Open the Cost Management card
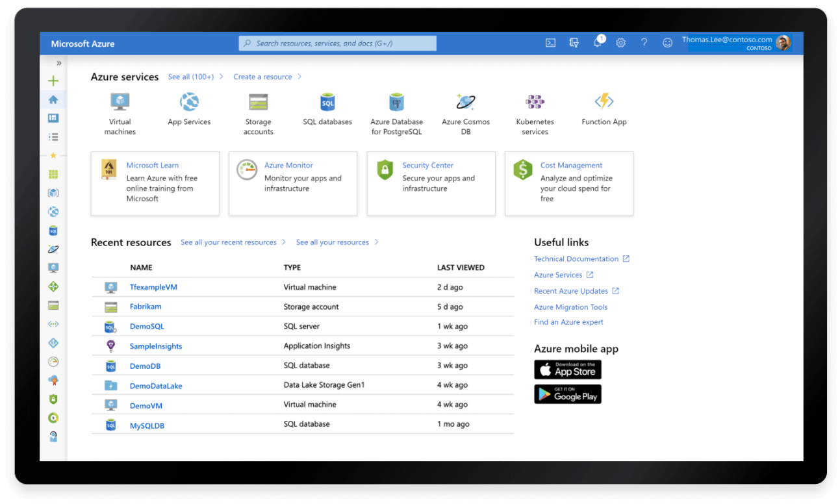 coord(569,183)
